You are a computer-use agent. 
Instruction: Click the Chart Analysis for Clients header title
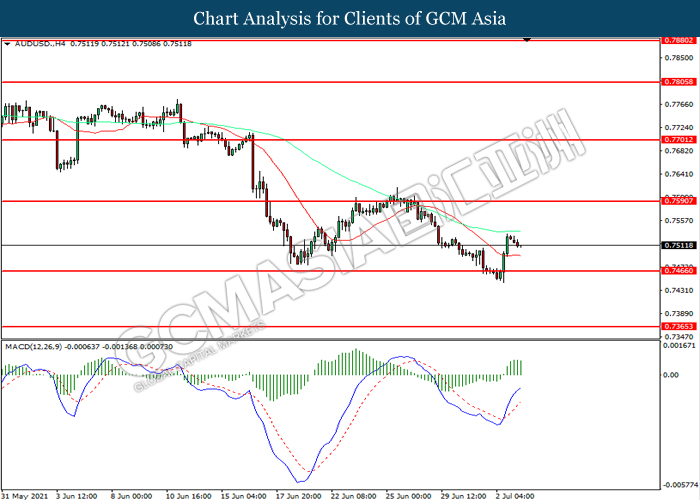click(x=350, y=18)
